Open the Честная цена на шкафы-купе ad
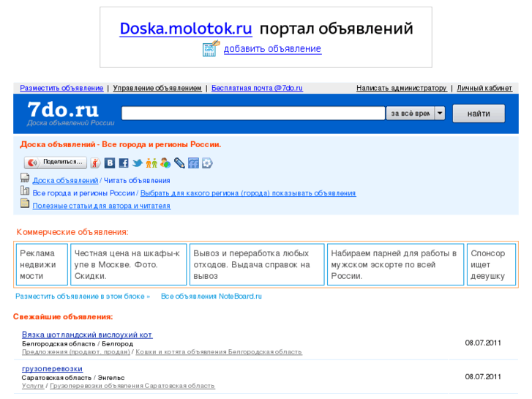Viewport: 532px width, 399px height. [129, 264]
